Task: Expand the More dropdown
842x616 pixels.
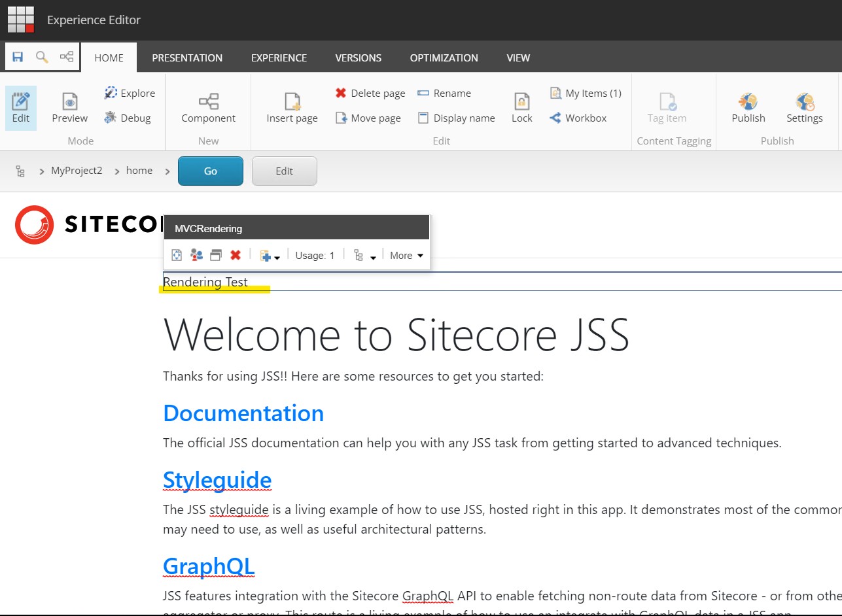Action: (x=406, y=255)
